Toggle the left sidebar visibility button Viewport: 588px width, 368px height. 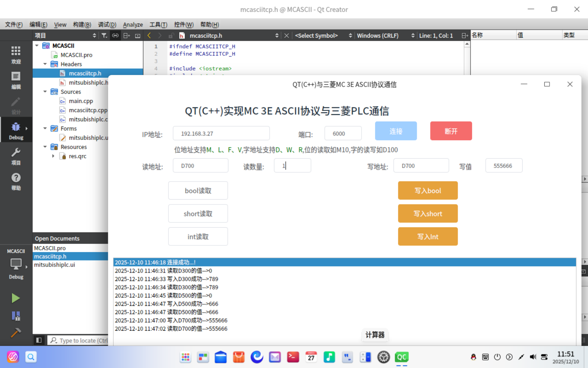pyautogui.click(x=39, y=340)
